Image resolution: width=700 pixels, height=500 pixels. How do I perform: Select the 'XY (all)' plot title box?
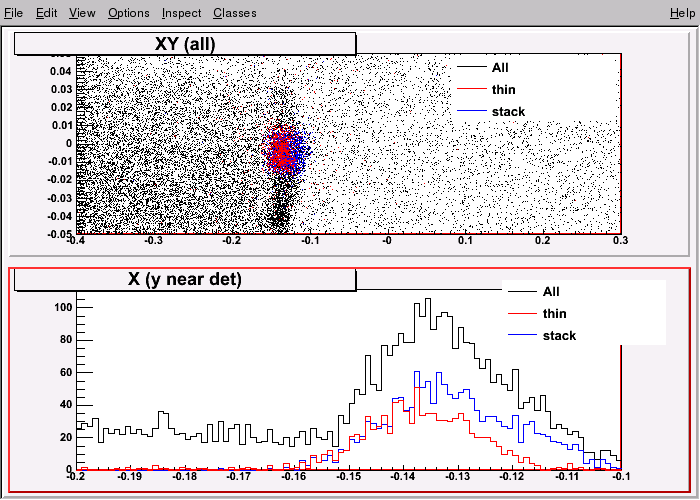click(185, 44)
